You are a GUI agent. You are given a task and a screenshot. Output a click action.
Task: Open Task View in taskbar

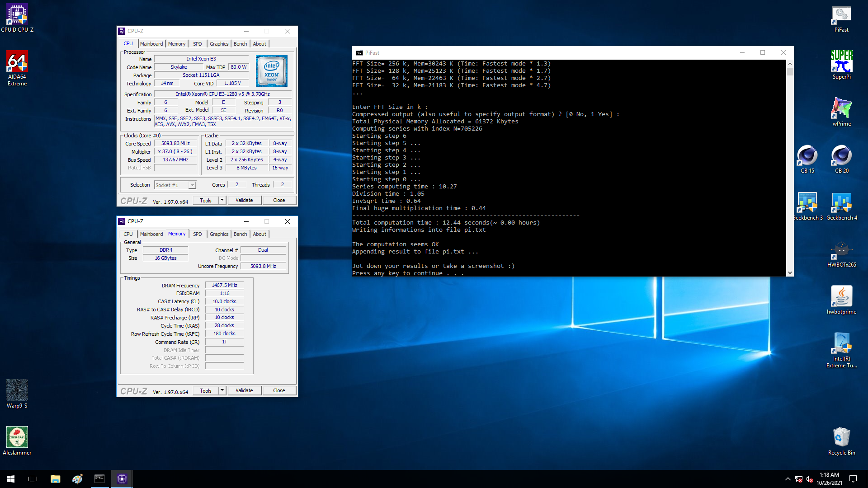[33, 479]
